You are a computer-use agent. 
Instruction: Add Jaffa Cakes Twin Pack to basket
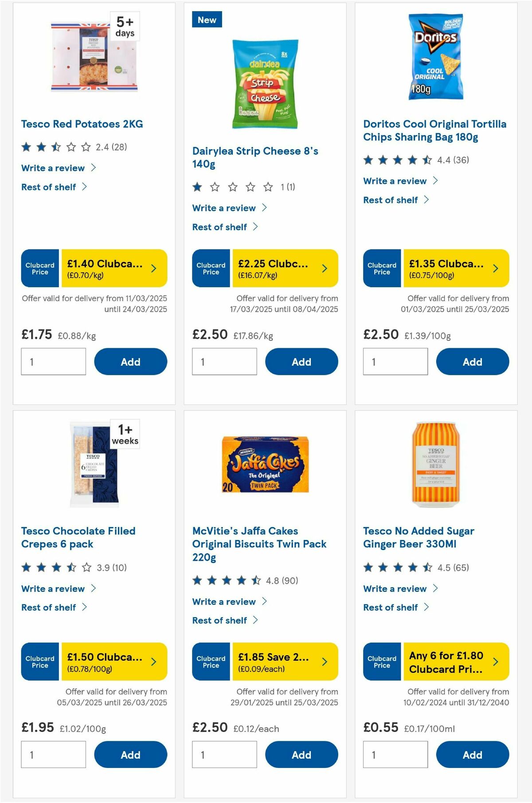click(301, 754)
